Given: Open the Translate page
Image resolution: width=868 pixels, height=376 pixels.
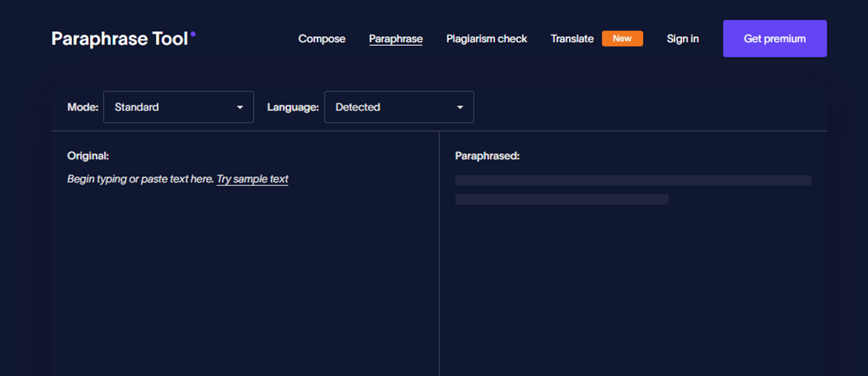Looking at the screenshot, I should pos(573,39).
